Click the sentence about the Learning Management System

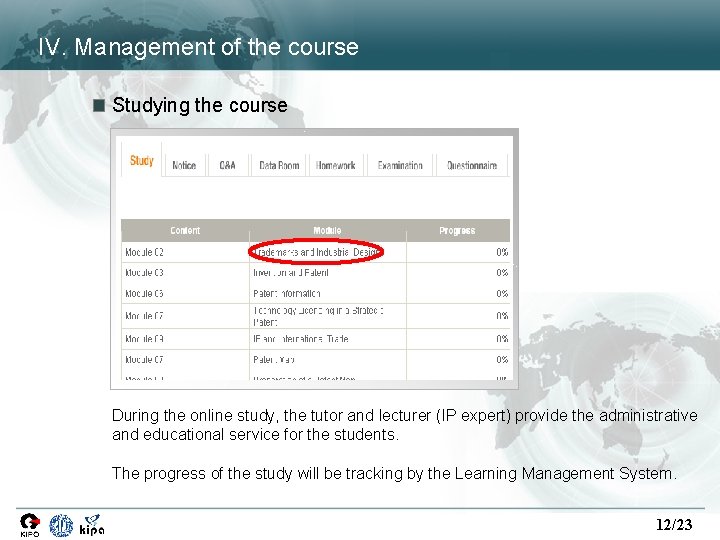pyautogui.click(x=394, y=473)
